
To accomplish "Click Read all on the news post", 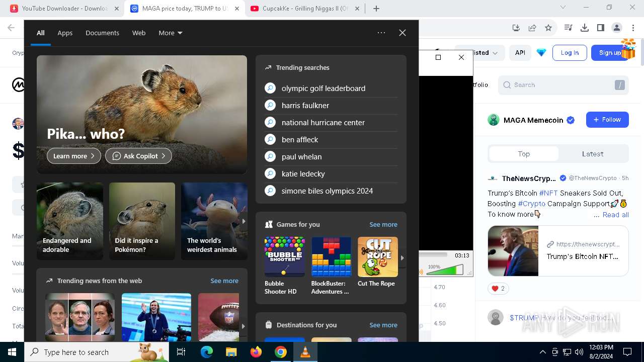I will point(615,215).
